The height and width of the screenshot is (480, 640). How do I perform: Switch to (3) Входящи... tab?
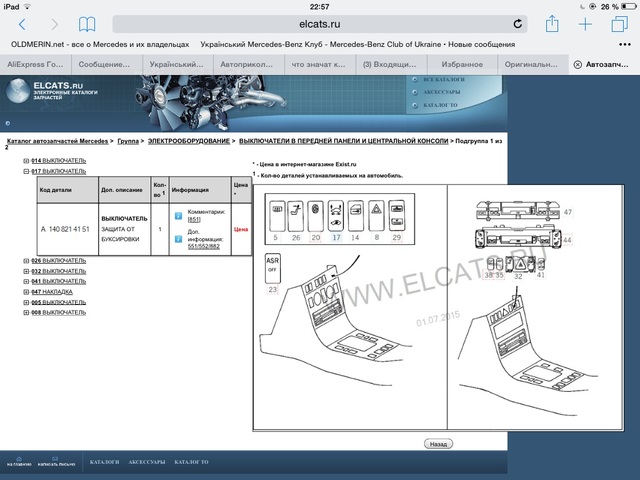tap(391, 64)
